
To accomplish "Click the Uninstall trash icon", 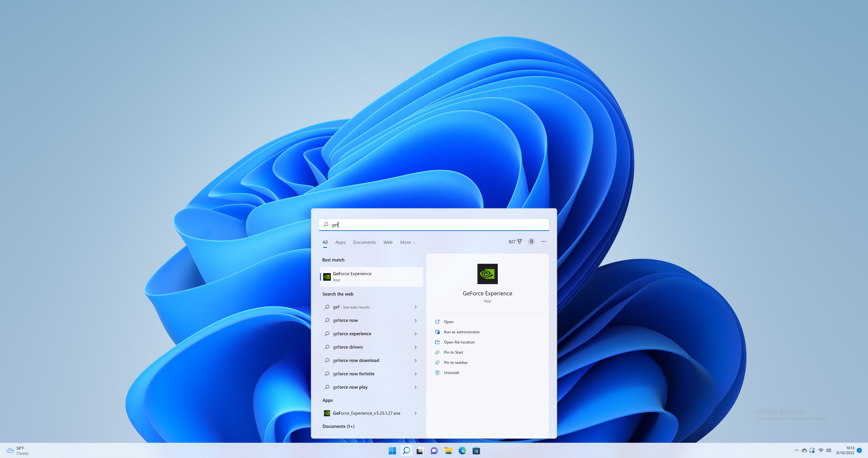I will [437, 372].
